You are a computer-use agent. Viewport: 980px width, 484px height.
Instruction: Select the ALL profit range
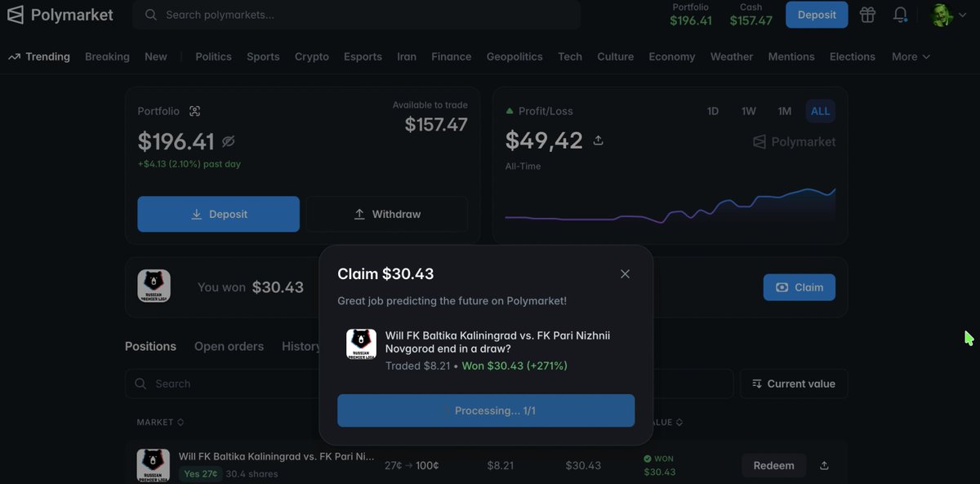click(x=820, y=111)
